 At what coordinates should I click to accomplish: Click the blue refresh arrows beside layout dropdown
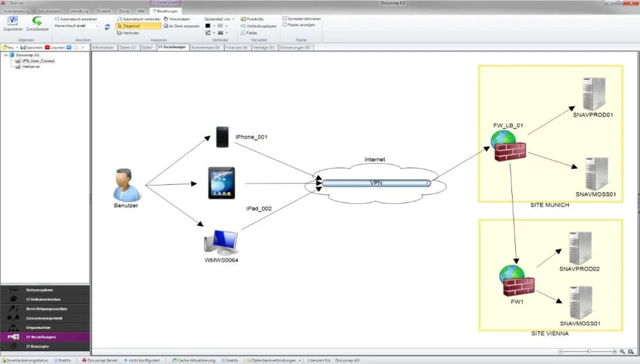[x=107, y=26]
